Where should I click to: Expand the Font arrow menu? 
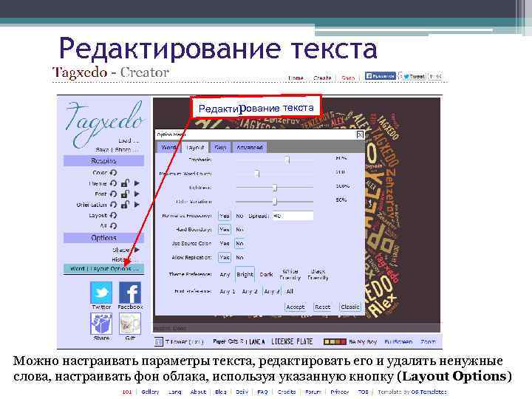pyautogui.click(x=137, y=194)
